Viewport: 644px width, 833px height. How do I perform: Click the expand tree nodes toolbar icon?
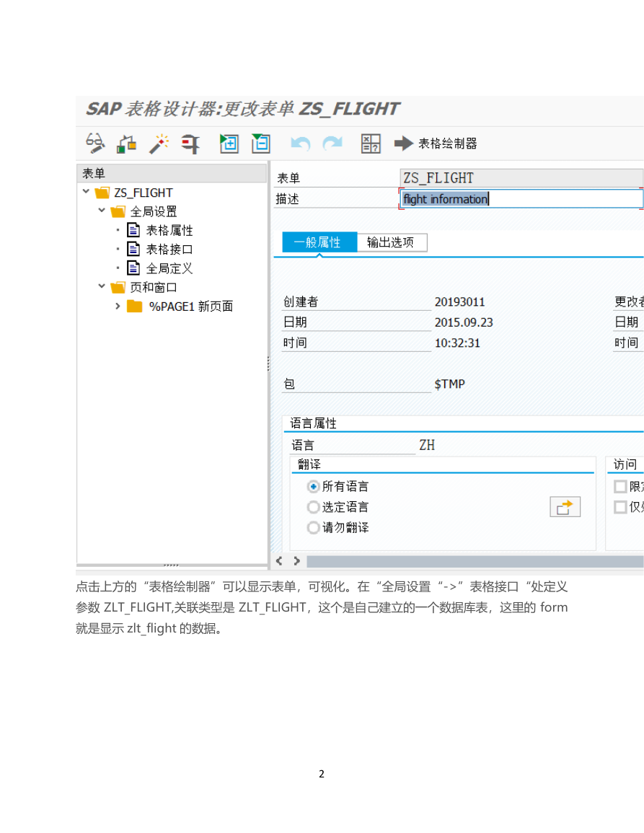[x=229, y=144]
